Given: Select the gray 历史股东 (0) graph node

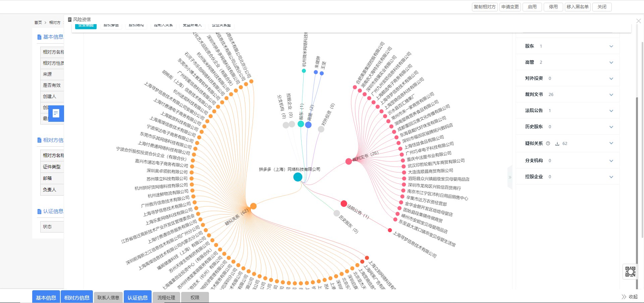Looking at the screenshot, I should tap(336, 213).
